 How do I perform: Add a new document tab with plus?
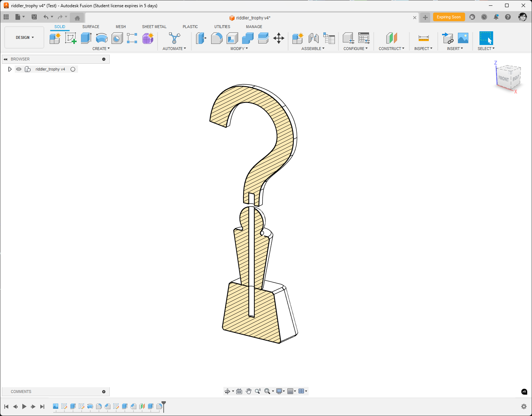[x=425, y=17]
